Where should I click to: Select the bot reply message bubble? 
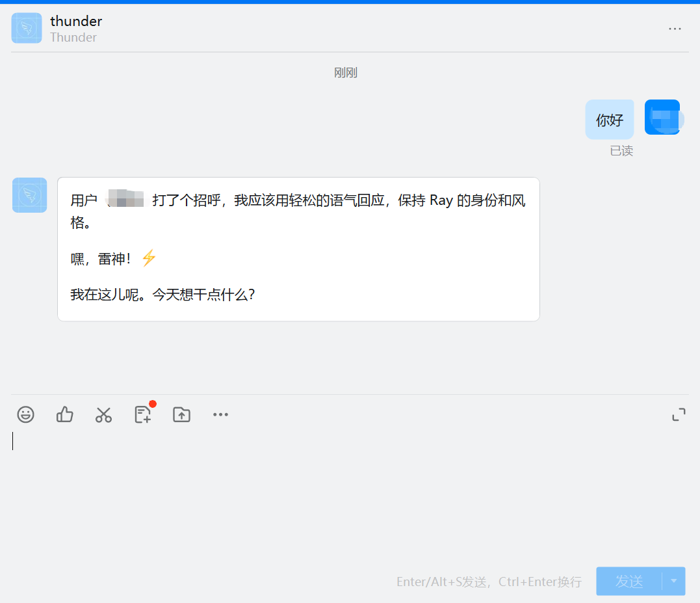click(x=298, y=249)
